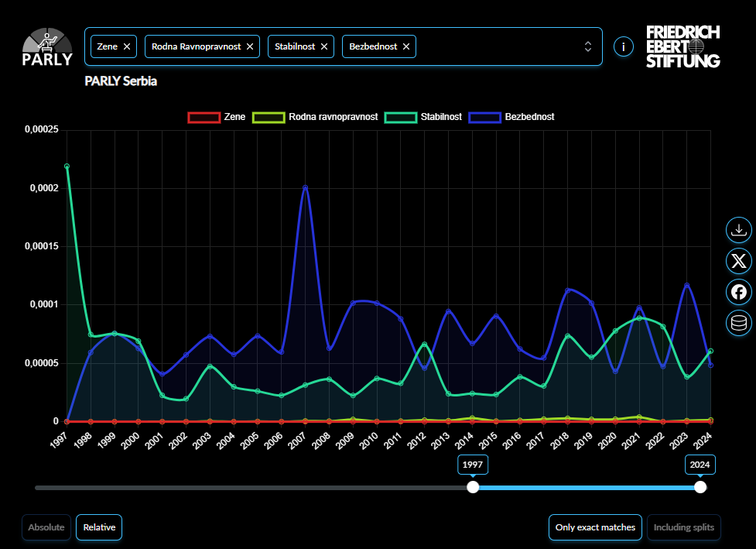The image size is (756, 549).
Task: Click the Bezbednost 2007 peak data point
Action: (x=306, y=187)
